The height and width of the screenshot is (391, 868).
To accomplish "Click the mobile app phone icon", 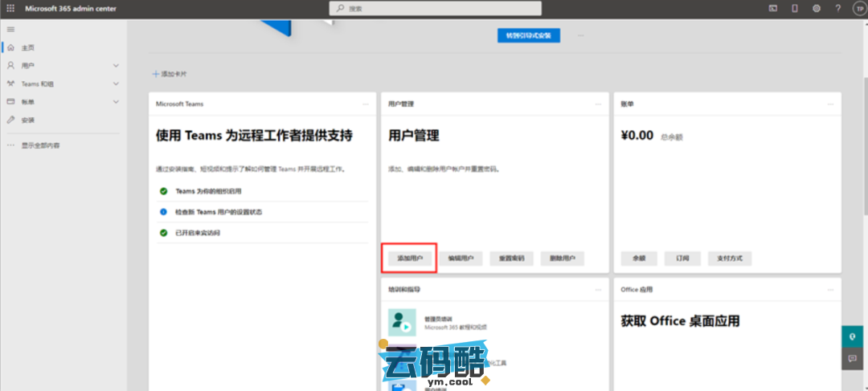I will click(x=795, y=8).
